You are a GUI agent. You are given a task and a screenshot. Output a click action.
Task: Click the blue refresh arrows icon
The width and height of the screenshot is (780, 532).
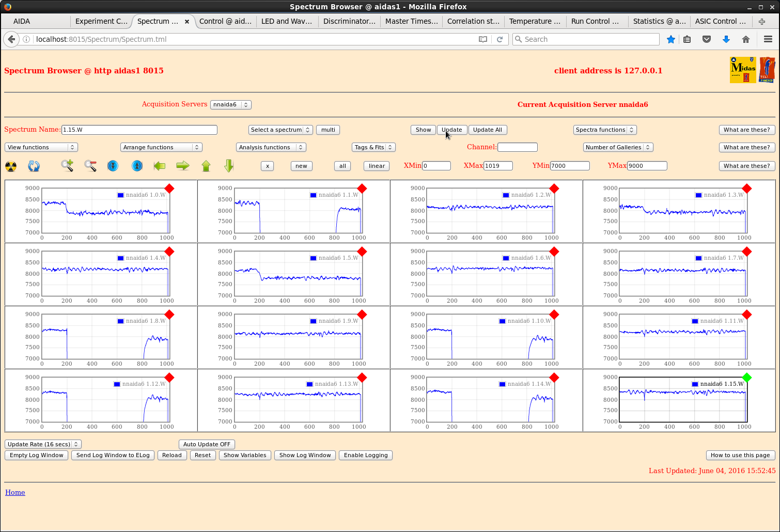34,166
